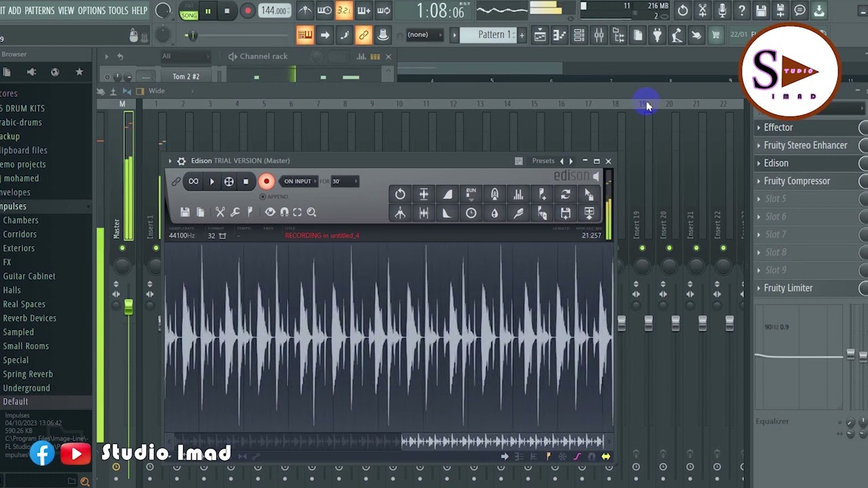Click Edison equalize bars tool
868x488 pixels.
click(x=518, y=195)
